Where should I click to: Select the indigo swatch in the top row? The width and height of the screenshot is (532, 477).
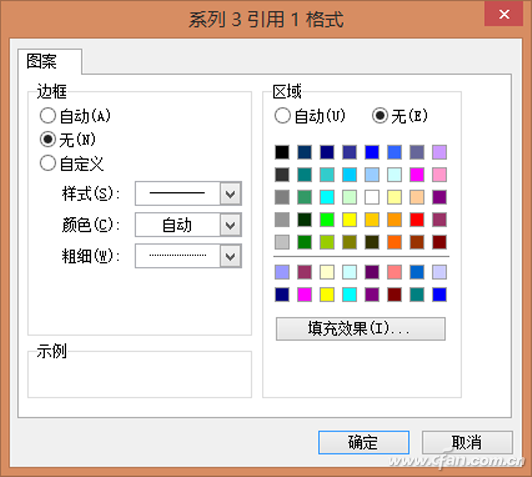tap(349, 152)
